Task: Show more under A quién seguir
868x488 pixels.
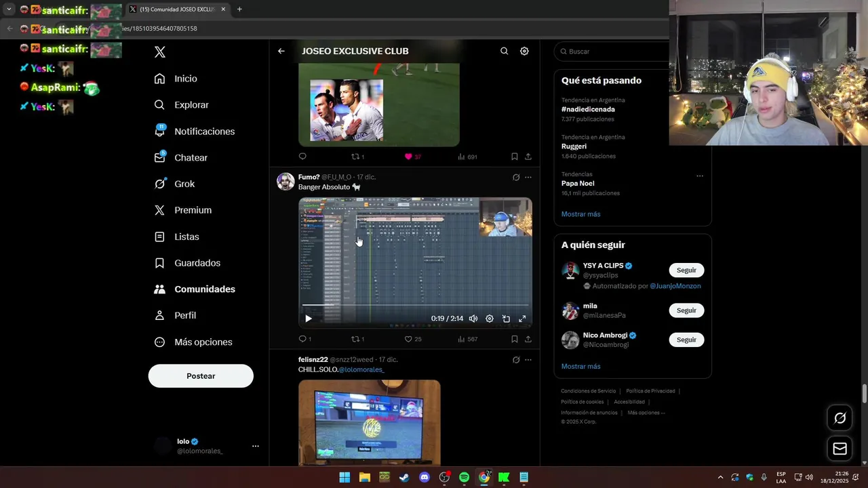Action: click(580, 367)
